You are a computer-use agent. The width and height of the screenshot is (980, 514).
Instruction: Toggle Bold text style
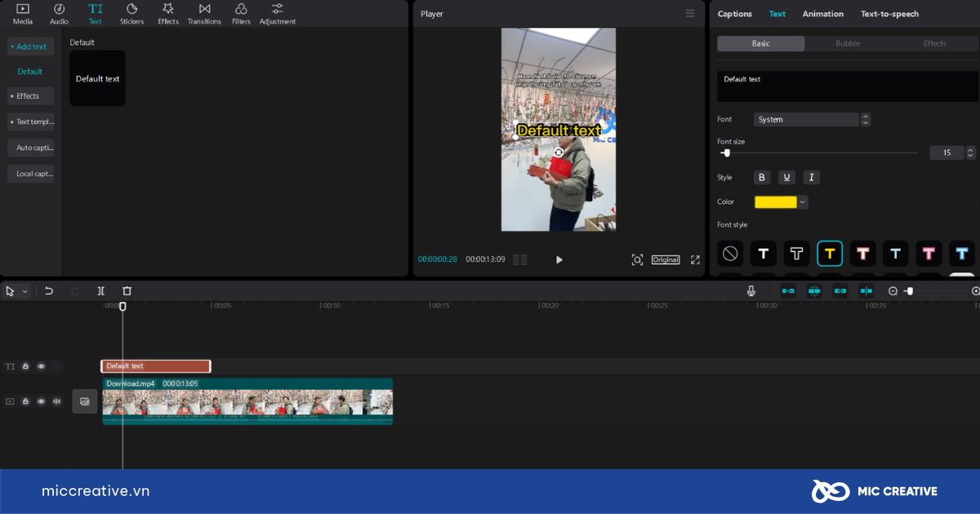click(762, 177)
